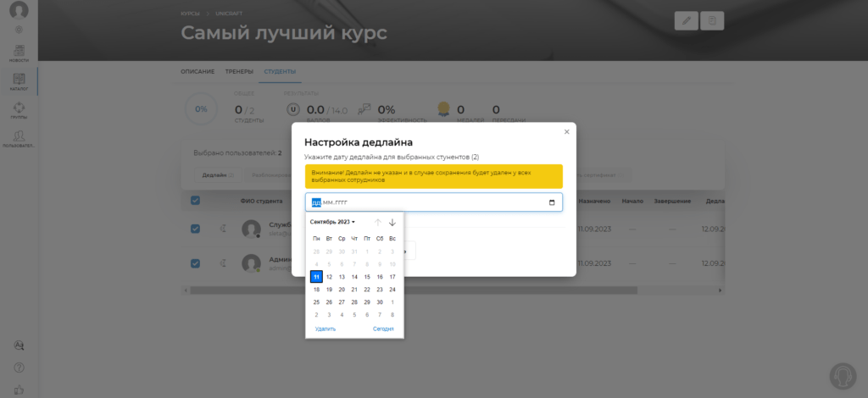Open the News section in sidebar
868x398 pixels.
[19, 53]
